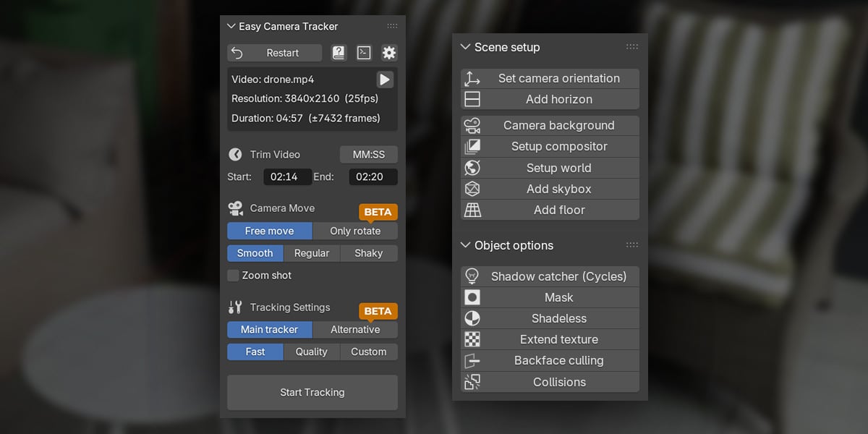Collapse the Easy Camera Tracker panel
Image resolution: width=868 pixels, height=434 pixels.
pyautogui.click(x=231, y=27)
